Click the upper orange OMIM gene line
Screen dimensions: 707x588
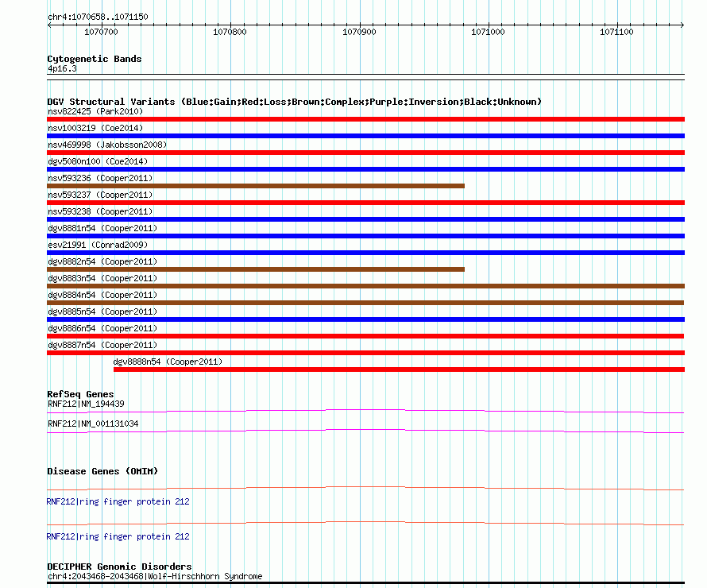(365, 488)
